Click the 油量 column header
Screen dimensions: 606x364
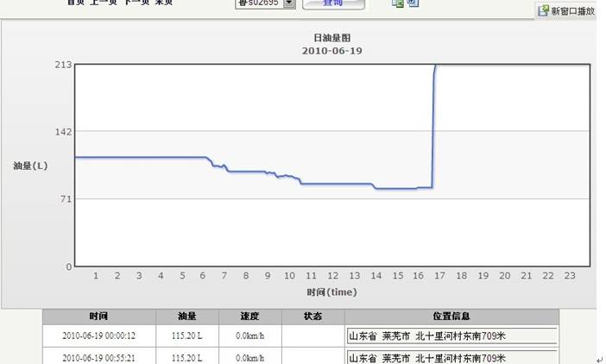pyautogui.click(x=186, y=317)
